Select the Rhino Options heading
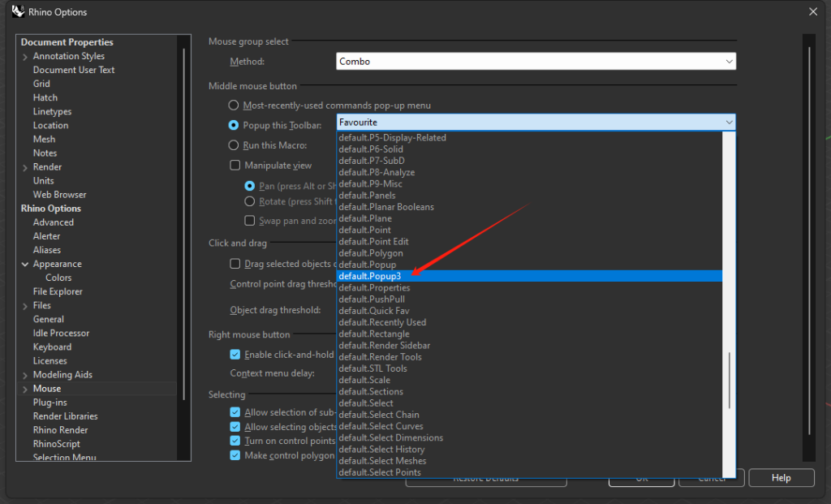Image resolution: width=831 pixels, height=504 pixels. pos(51,209)
